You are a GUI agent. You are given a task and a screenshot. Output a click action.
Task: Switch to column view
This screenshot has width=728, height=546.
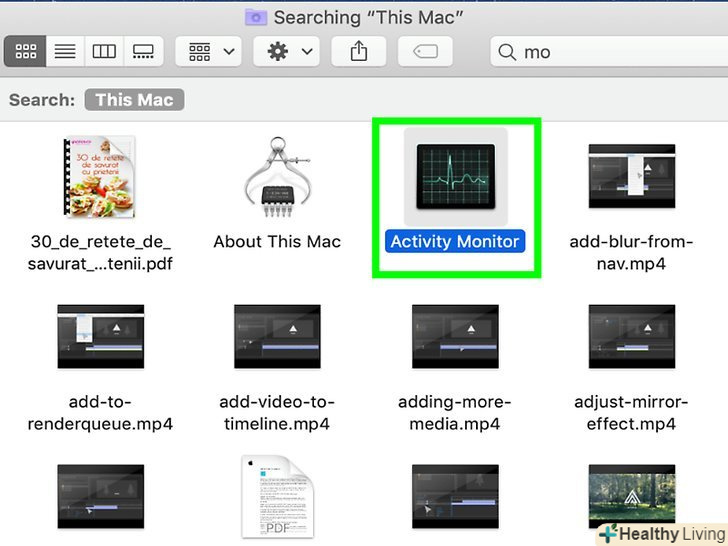pyautogui.click(x=104, y=51)
